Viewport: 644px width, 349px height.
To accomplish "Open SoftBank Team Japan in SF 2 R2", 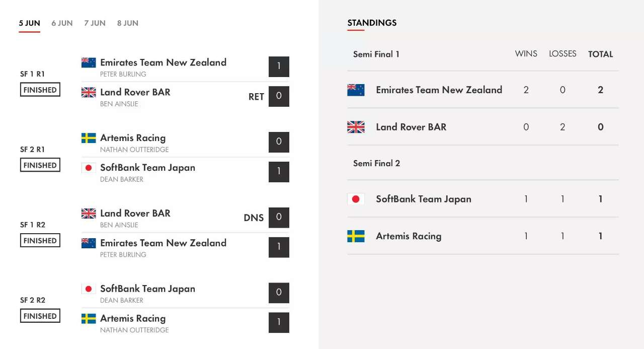I will click(x=147, y=289).
